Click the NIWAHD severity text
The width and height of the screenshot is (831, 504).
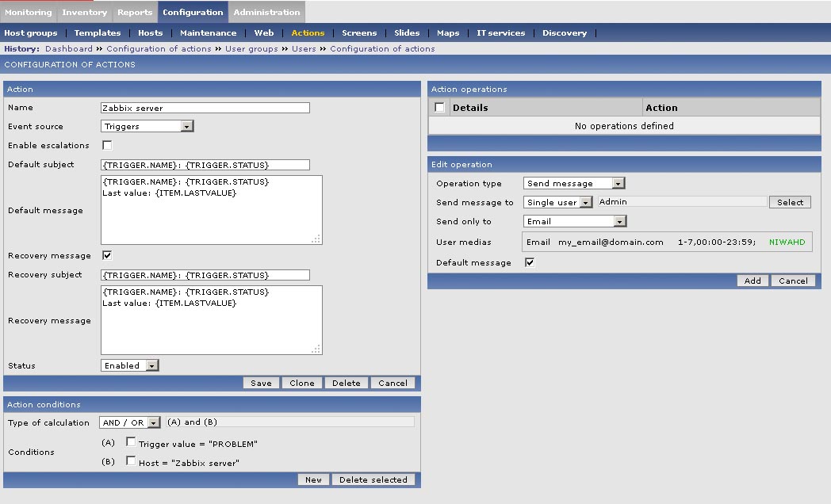tap(787, 242)
